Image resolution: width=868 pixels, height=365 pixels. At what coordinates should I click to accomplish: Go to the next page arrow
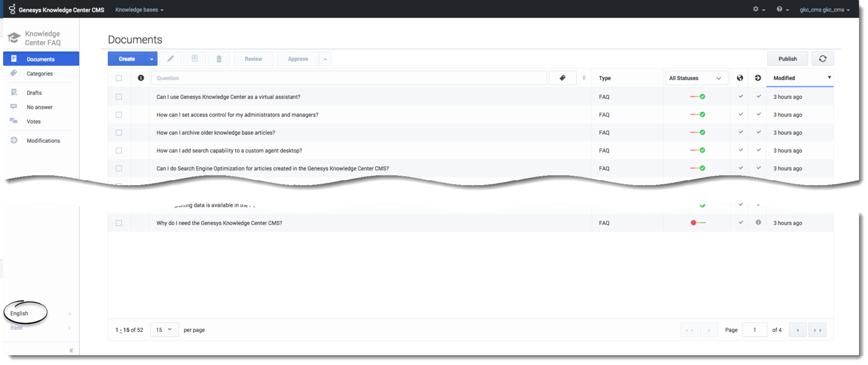pyautogui.click(x=797, y=330)
